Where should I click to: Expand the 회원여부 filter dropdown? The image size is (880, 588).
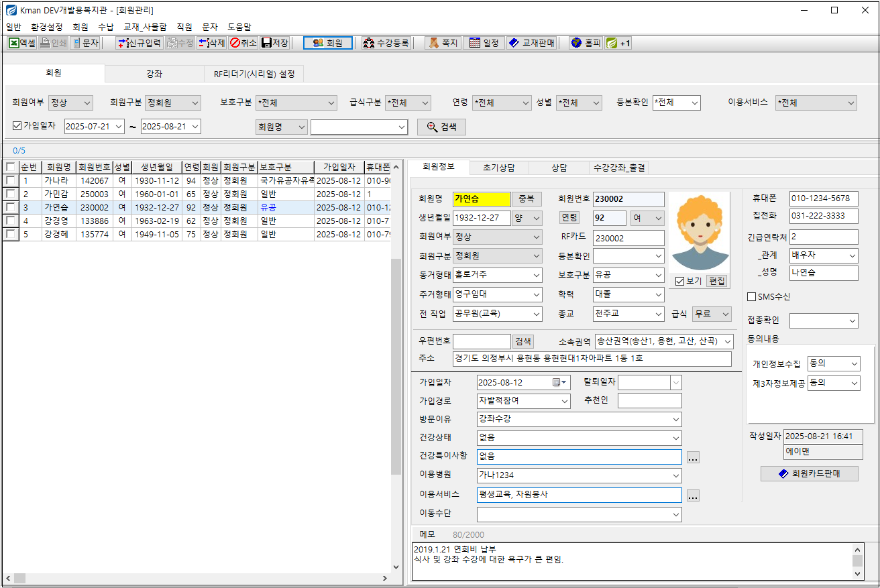pyautogui.click(x=86, y=103)
